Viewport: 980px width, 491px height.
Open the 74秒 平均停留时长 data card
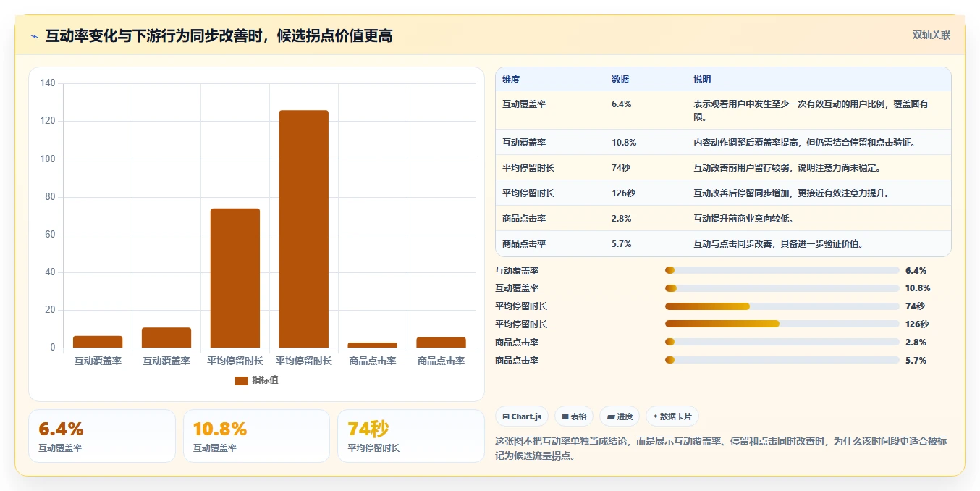pos(411,436)
